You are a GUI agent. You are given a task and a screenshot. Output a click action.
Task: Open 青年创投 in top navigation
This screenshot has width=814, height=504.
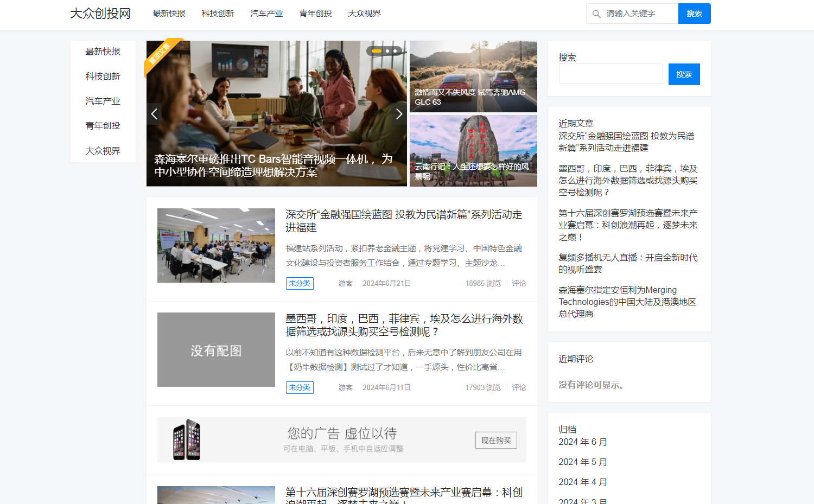point(315,14)
